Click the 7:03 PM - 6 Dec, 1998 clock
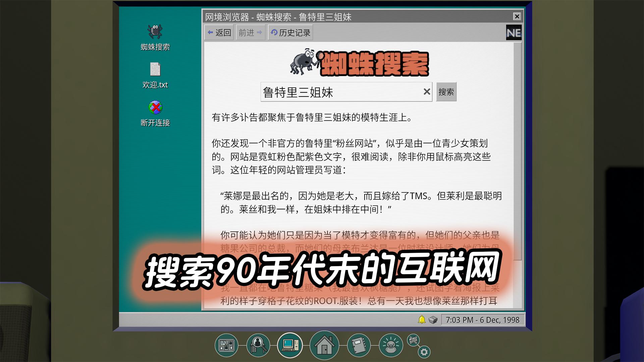 [x=482, y=320]
